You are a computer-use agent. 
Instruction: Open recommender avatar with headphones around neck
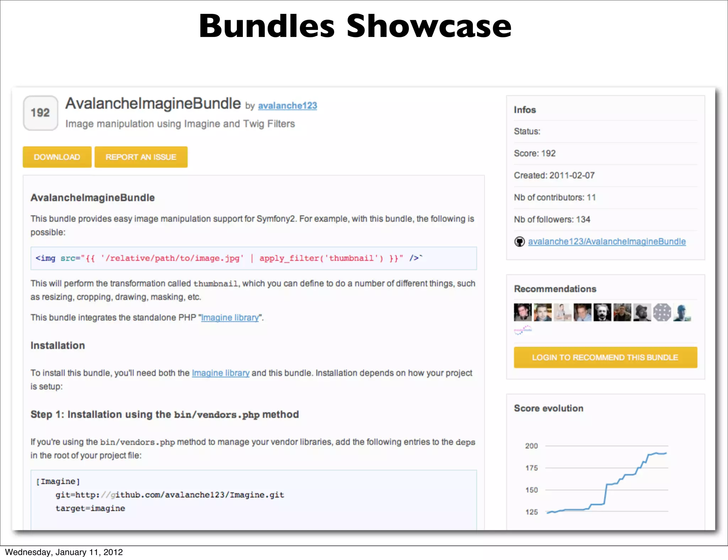coord(523,312)
